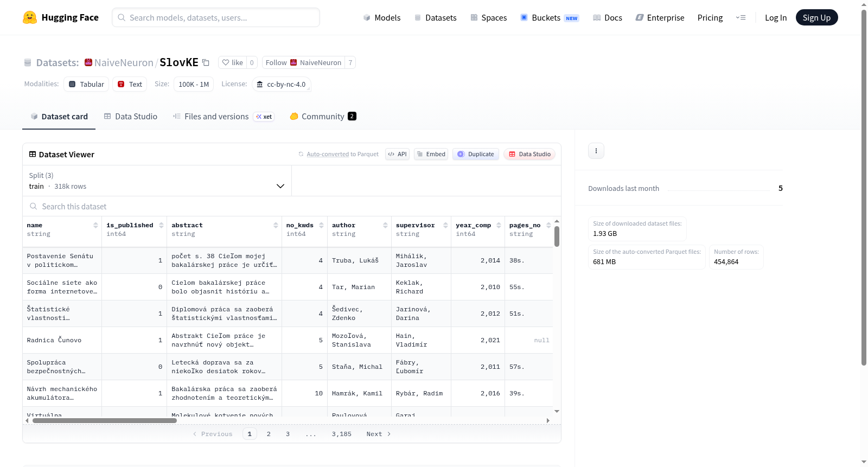The height and width of the screenshot is (467, 868).
Task: Sort by the author column
Action: pos(385,225)
